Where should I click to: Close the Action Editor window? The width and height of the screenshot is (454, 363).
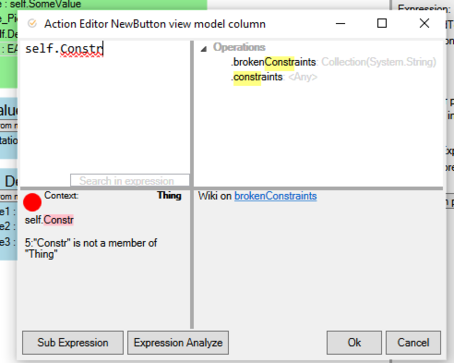click(x=424, y=23)
